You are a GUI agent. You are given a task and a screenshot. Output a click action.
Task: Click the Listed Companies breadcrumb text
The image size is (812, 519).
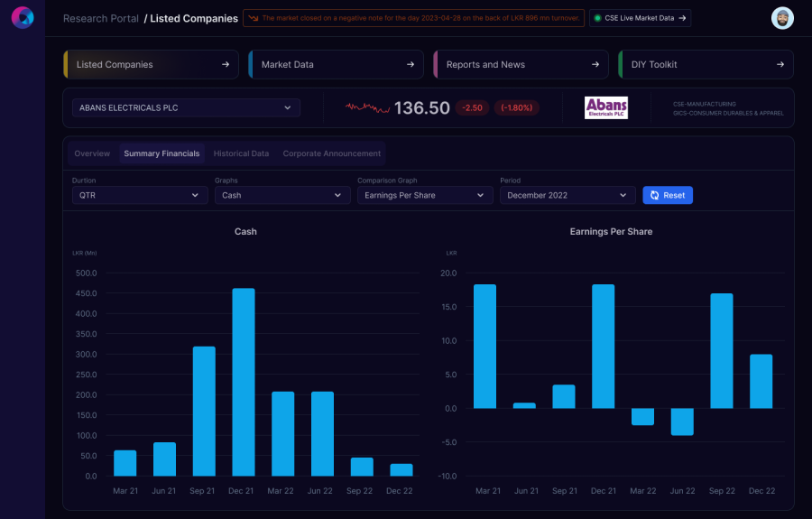click(194, 19)
